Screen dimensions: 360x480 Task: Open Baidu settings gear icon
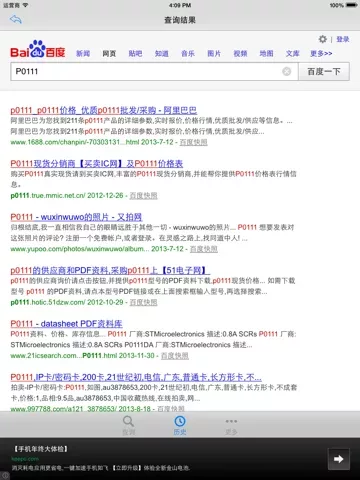click(x=322, y=39)
